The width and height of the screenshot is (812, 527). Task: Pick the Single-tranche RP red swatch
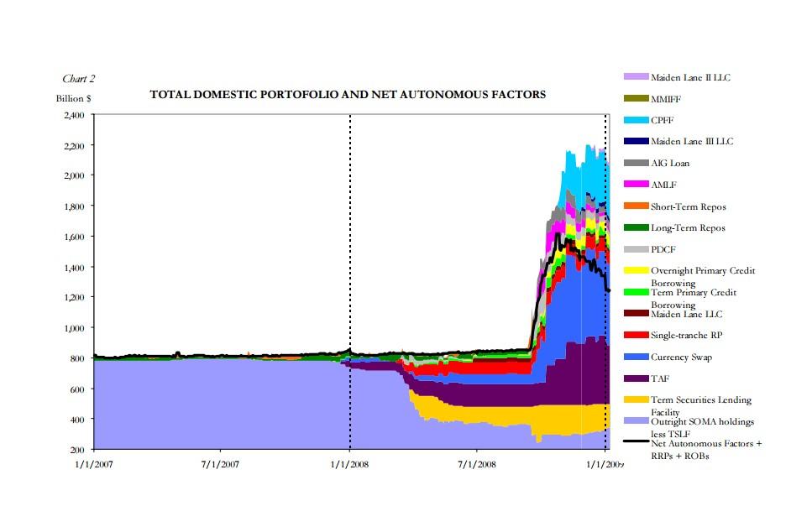[636, 335]
